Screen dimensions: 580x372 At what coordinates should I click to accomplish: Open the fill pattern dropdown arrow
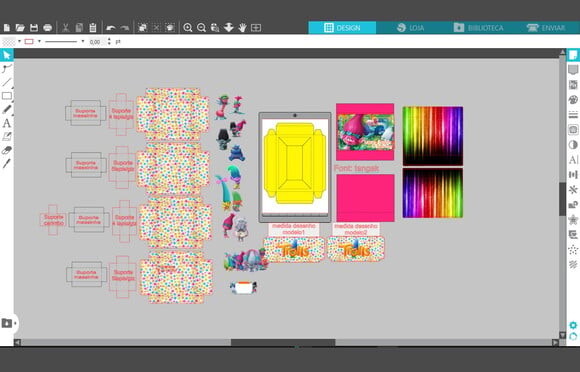[19, 41]
